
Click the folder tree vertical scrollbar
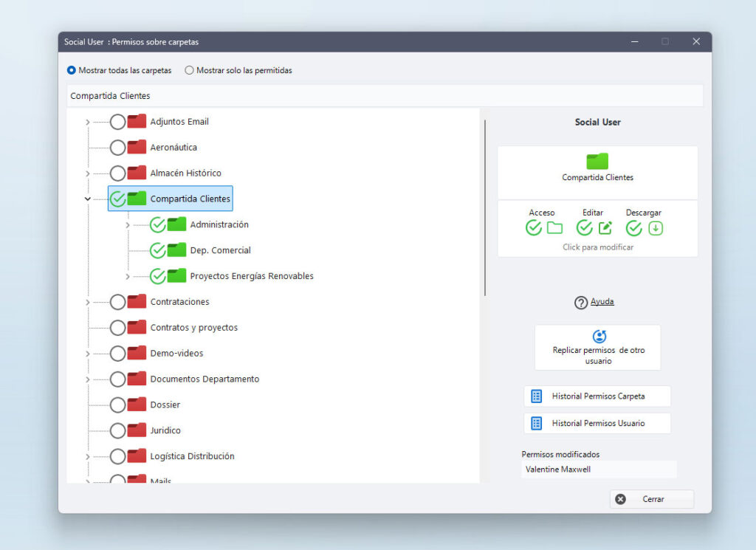(485, 207)
